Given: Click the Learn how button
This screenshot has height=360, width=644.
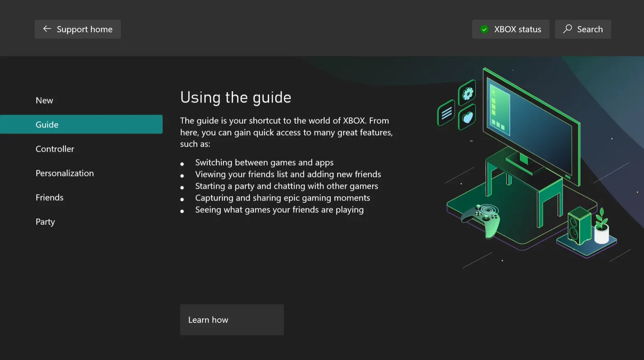Looking at the screenshot, I should tap(232, 319).
